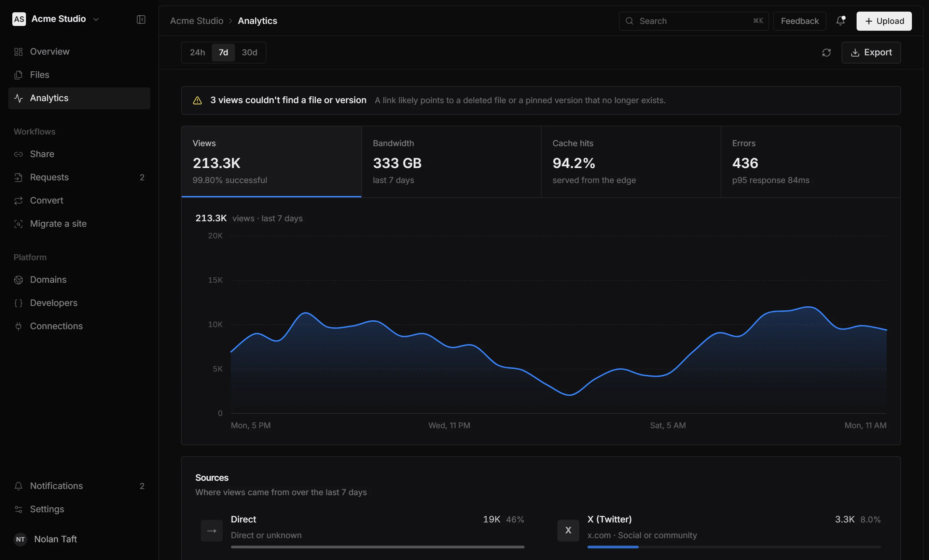The width and height of the screenshot is (929, 560).
Task: Click the NT user avatar
Action: pyautogui.click(x=20, y=539)
